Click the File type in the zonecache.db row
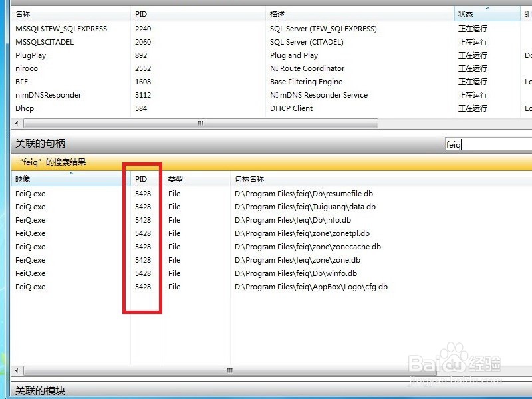Viewport: 532px width, 399px height. (x=174, y=247)
